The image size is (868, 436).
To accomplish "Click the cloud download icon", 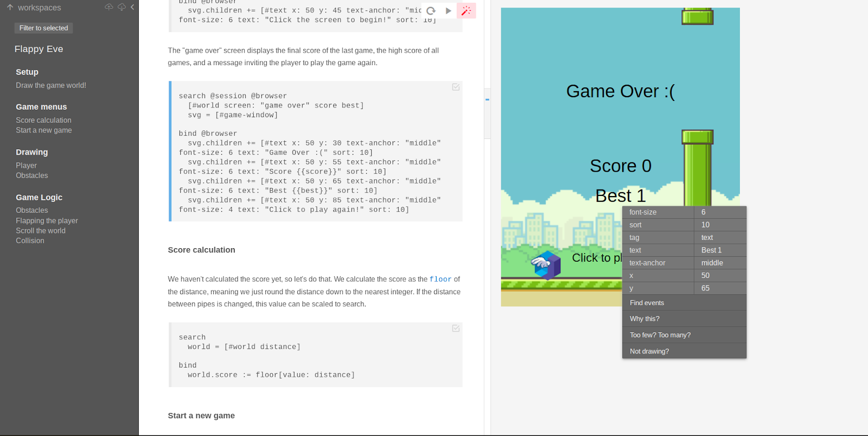I will [x=122, y=7].
